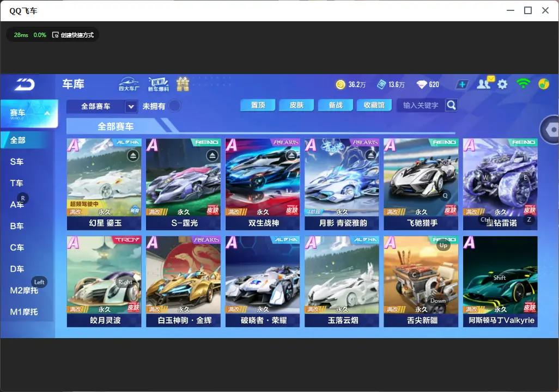This screenshot has width=559, height=392.
Task: Click the blue coupon currency icon
Action: pyautogui.click(x=381, y=84)
